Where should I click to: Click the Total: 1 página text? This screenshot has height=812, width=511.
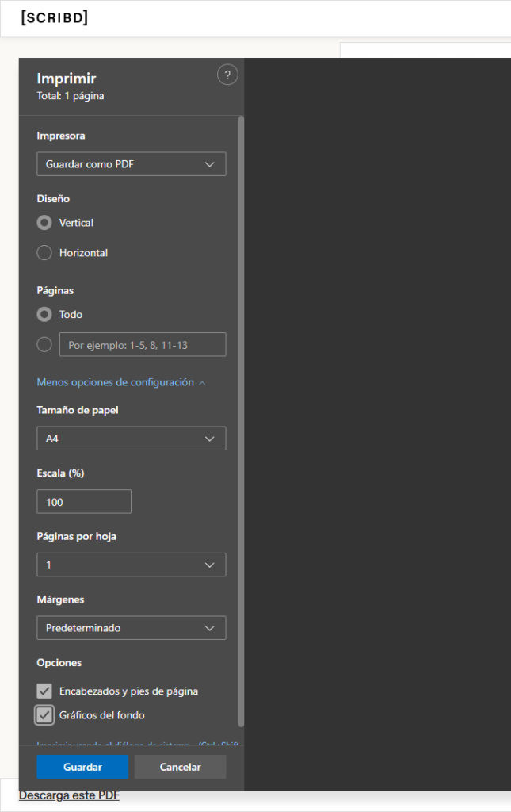(71, 96)
